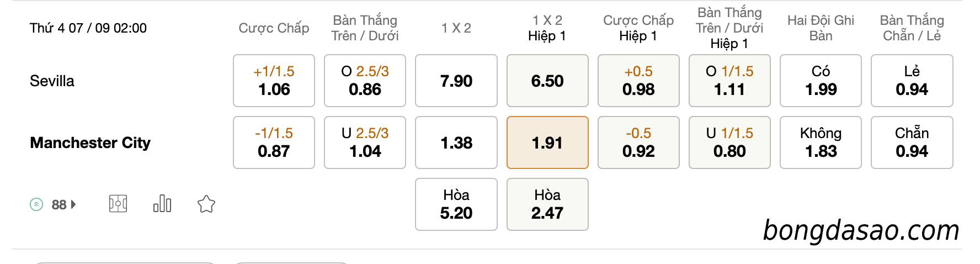Pick Over 2.5/3 at odds 0.86

[x=365, y=81]
